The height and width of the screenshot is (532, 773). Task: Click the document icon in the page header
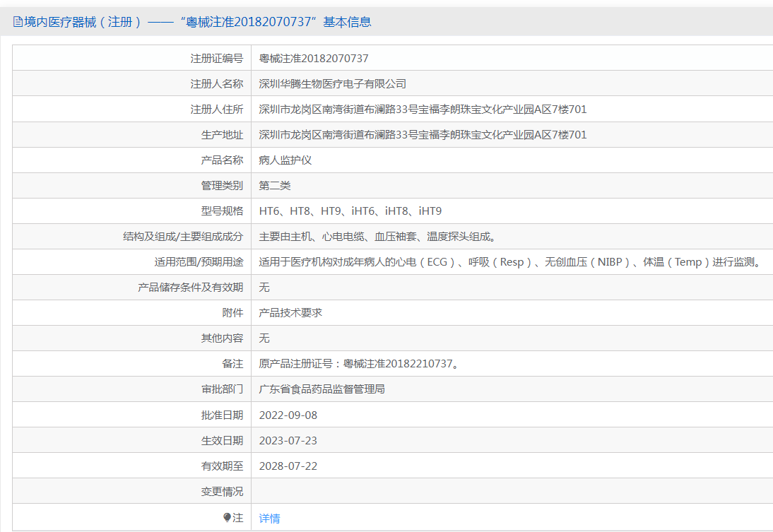click(18, 22)
